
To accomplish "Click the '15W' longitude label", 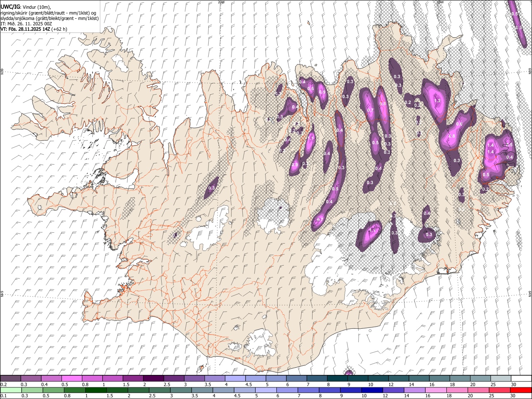I will [x=440, y=2].
